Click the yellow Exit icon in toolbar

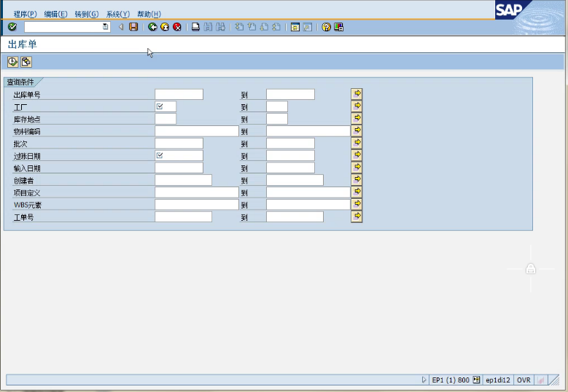point(165,27)
